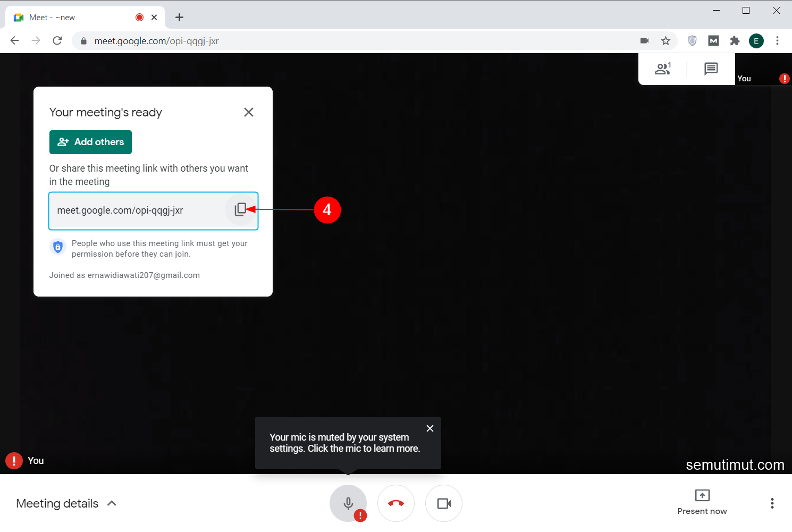
Task: Open the chat panel
Action: coord(710,69)
